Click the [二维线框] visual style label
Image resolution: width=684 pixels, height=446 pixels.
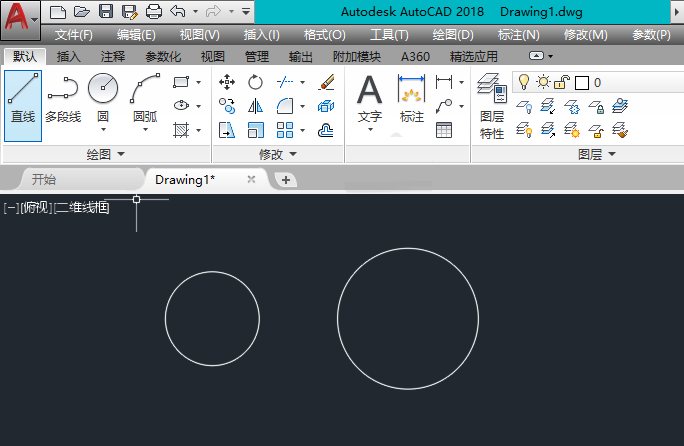(82, 208)
